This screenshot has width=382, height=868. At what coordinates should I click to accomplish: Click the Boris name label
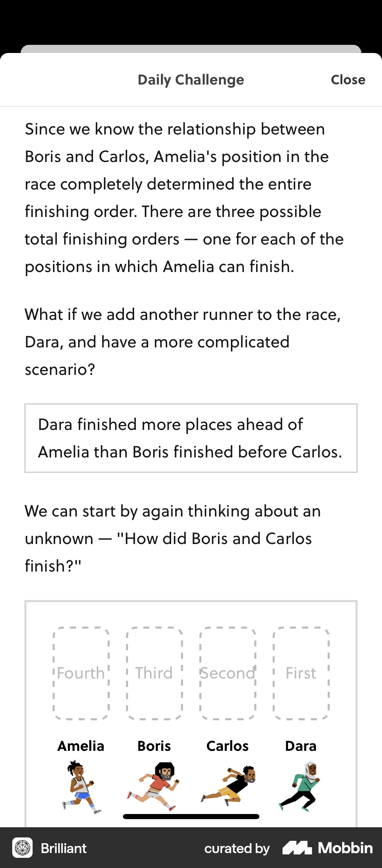pos(154,746)
